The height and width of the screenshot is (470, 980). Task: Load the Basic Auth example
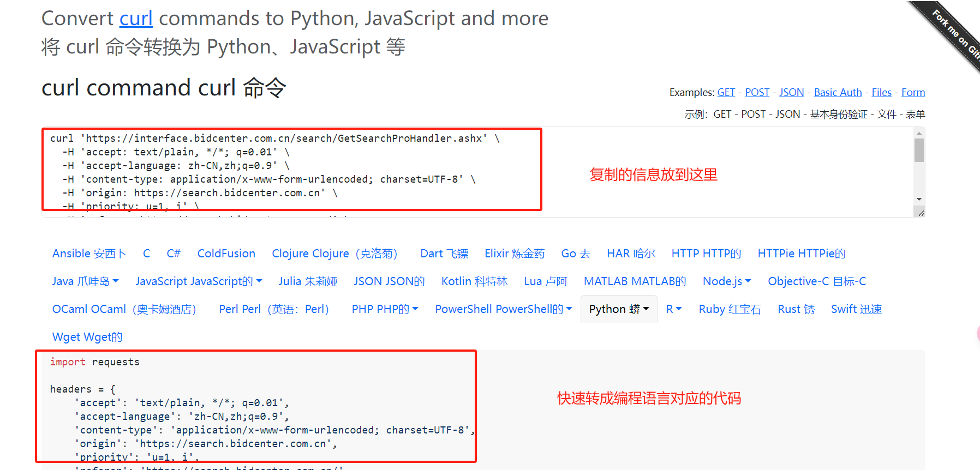click(x=838, y=93)
